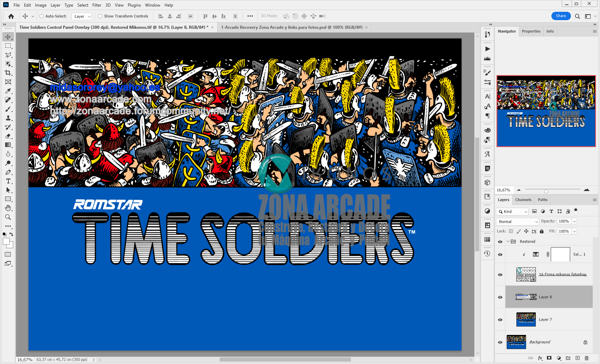Filter layers by type using the T icon
Image resolution: width=600 pixels, height=364 pixels.
pos(551,211)
